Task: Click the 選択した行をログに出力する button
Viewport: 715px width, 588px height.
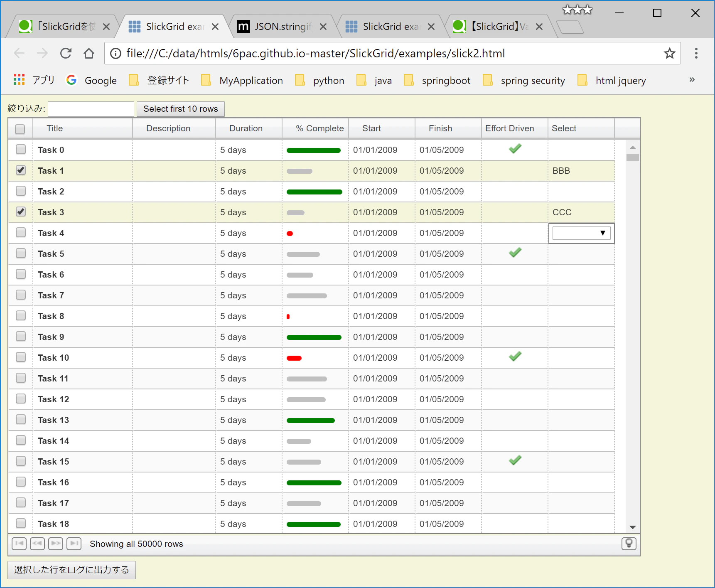Action: pos(72,570)
